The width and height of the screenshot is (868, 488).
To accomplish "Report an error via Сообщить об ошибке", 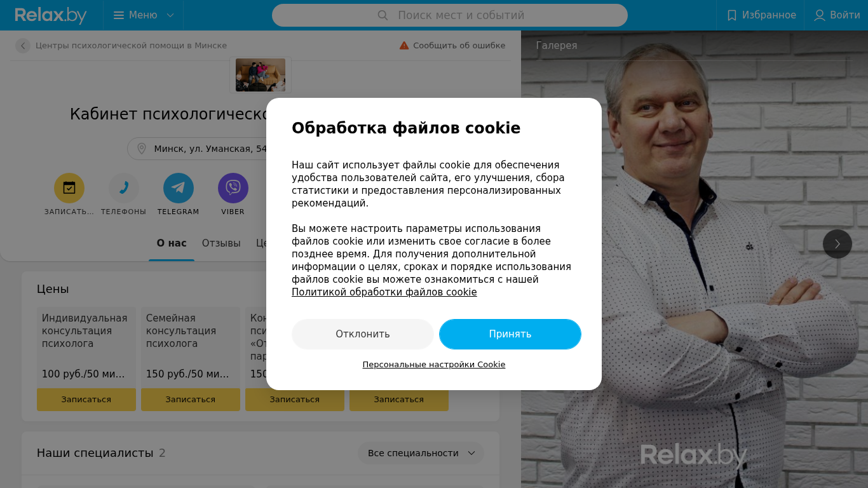I will point(452,46).
